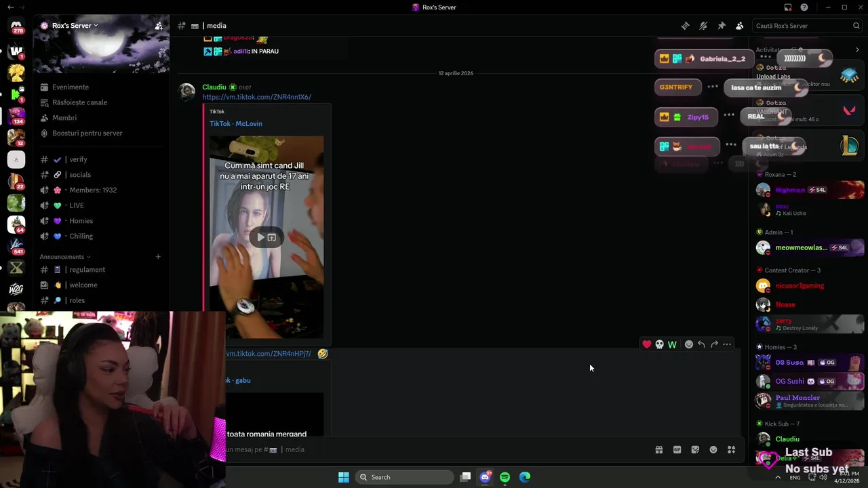Open the League of Legends activity icon
The image size is (868, 488).
pyautogui.click(x=849, y=145)
